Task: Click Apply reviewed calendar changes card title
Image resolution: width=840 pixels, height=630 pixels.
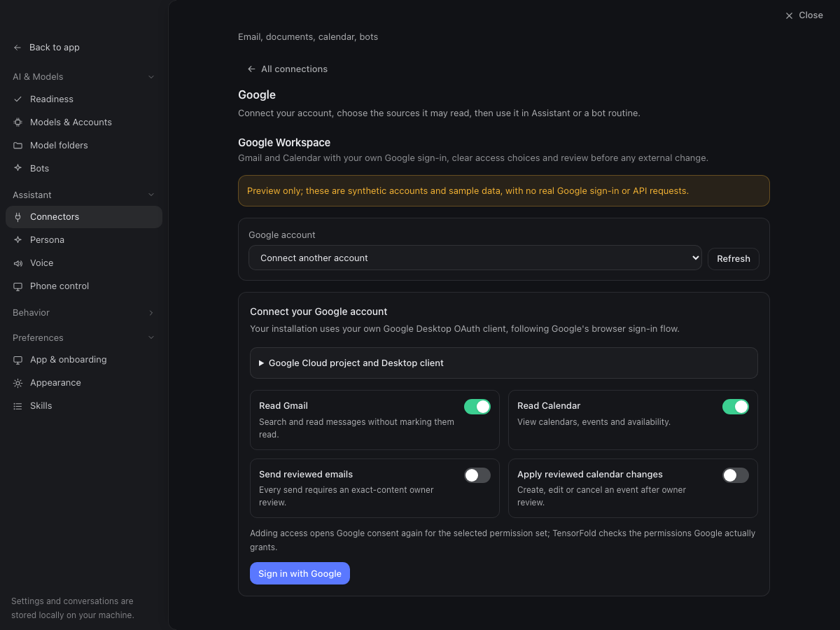Action: [x=590, y=475]
